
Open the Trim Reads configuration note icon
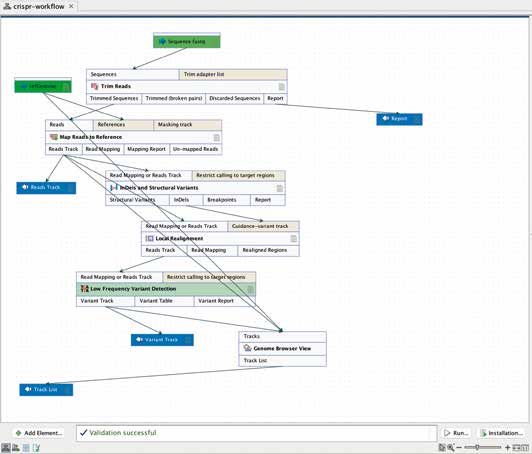coord(282,87)
